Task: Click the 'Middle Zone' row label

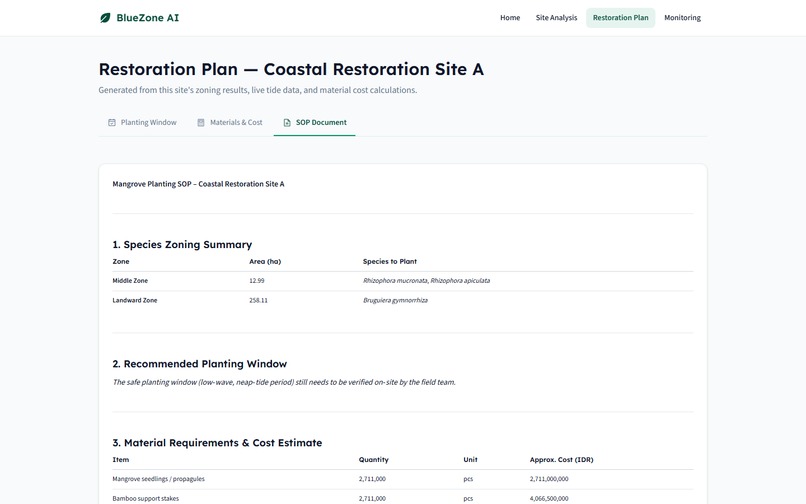Action: pos(130,281)
